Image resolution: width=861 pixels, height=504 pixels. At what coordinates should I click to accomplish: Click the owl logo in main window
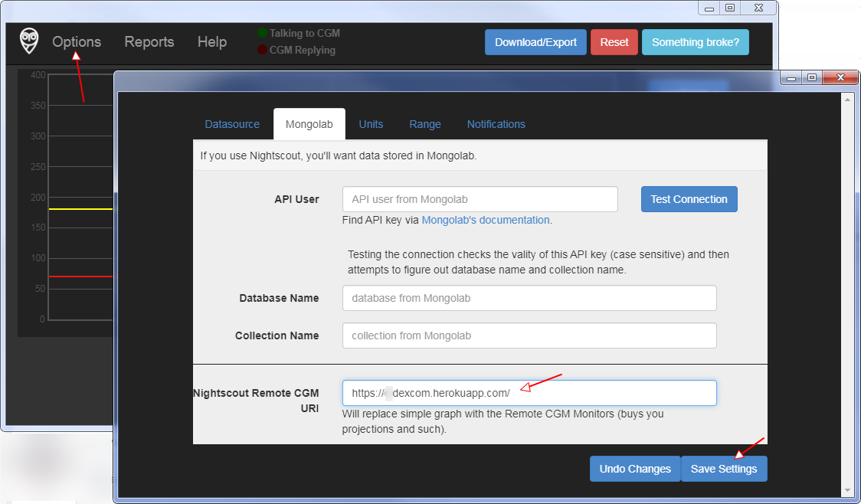[29, 41]
